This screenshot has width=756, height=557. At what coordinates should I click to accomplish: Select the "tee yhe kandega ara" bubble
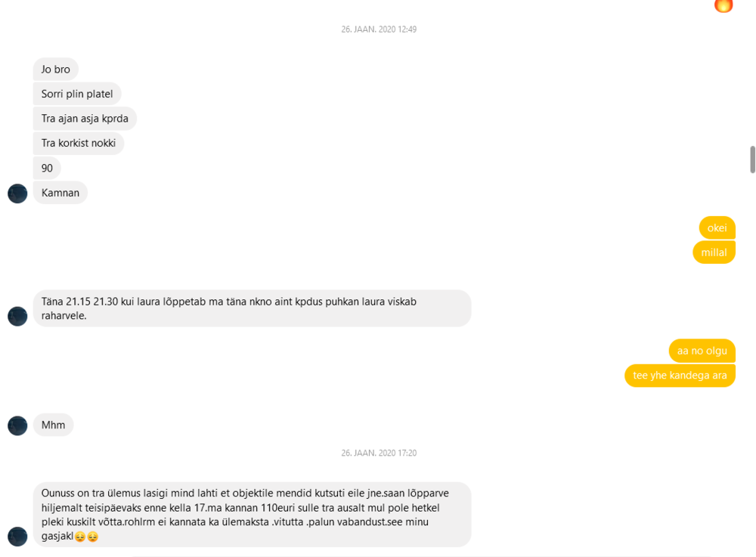click(x=680, y=376)
